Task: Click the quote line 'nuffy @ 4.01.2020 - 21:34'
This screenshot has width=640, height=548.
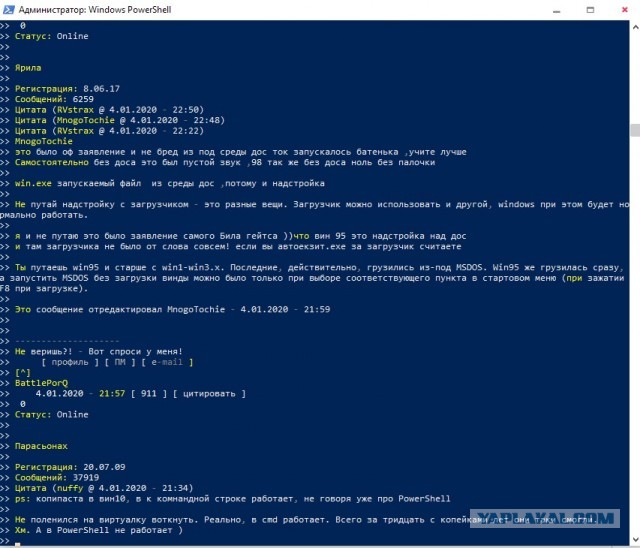Action: click(104, 488)
